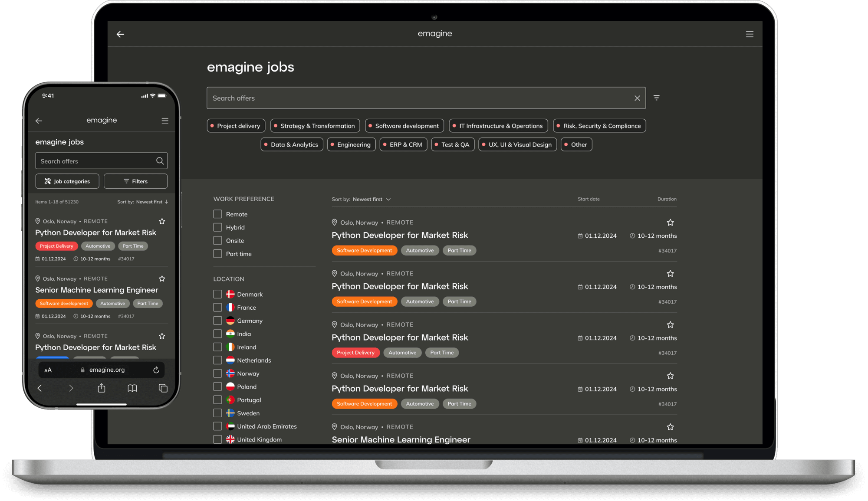Tick the Poland location checkbox
Viewport: 868px width, 501px height.
click(x=217, y=387)
